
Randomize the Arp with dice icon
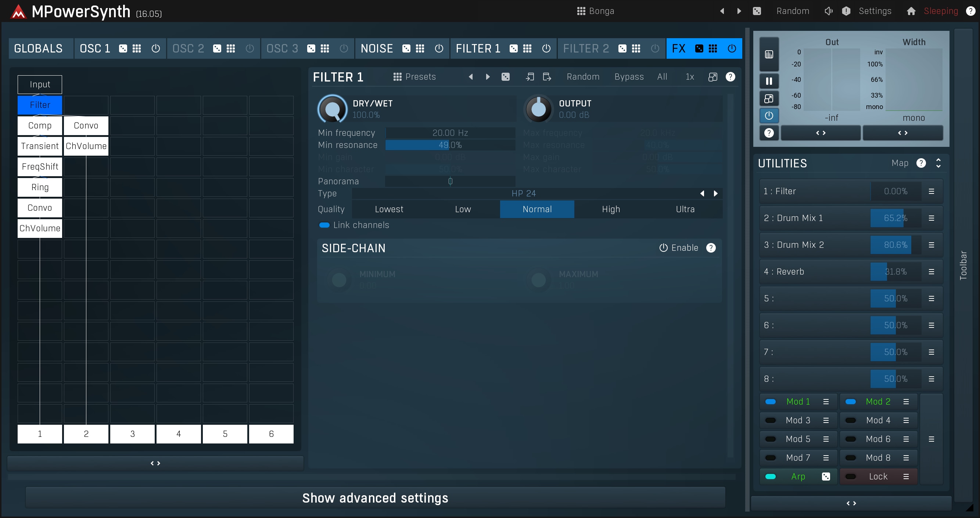pyautogui.click(x=826, y=476)
